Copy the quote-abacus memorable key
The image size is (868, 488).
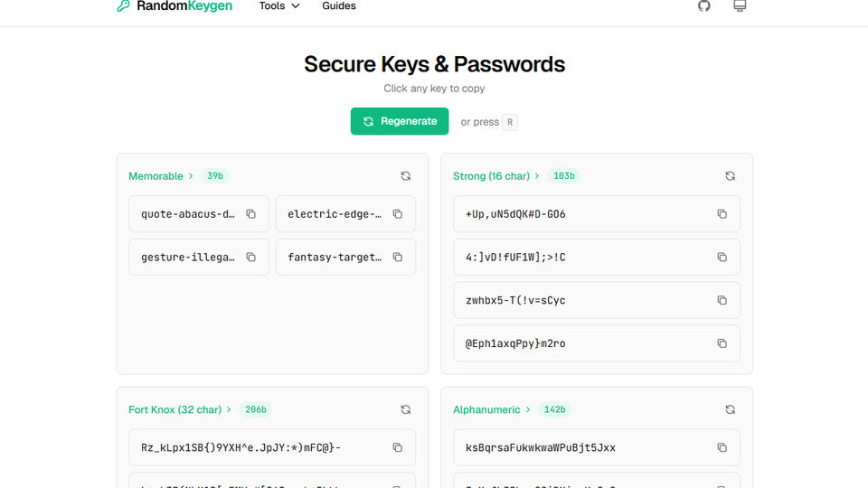coord(251,214)
